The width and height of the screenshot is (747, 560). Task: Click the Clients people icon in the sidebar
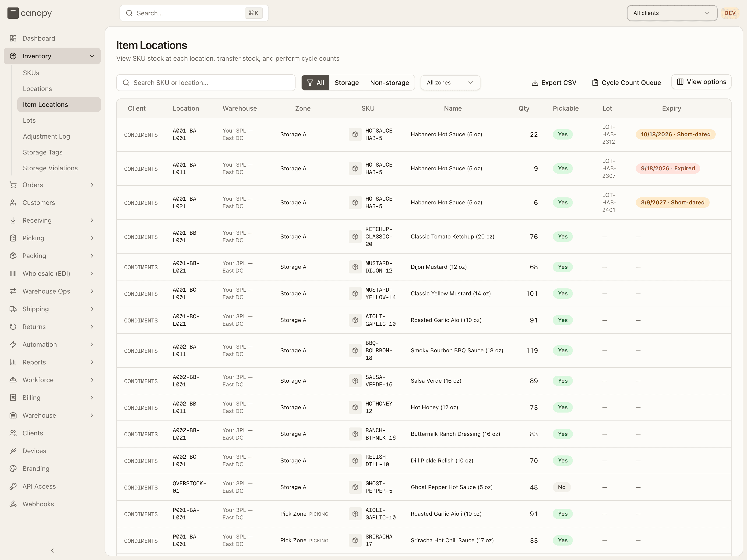(13, 433)
